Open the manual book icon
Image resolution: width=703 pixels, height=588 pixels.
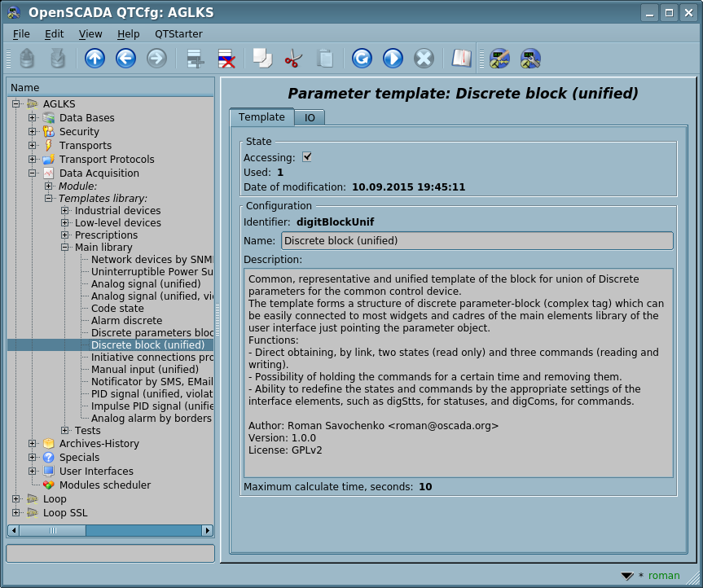pos(462,59)
